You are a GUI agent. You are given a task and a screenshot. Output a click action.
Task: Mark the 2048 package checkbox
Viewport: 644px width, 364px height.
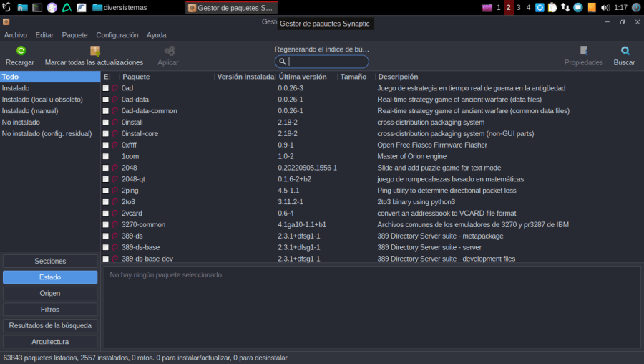[106, 168]
